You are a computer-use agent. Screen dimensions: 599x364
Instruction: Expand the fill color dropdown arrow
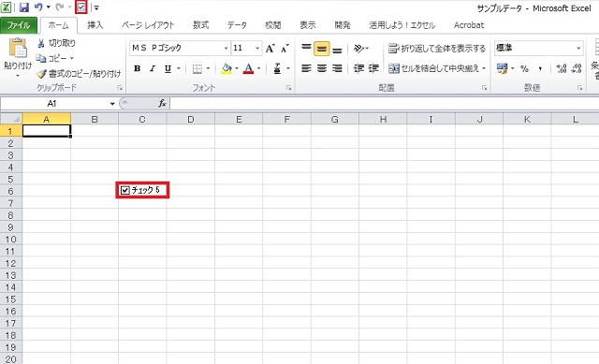237,68
